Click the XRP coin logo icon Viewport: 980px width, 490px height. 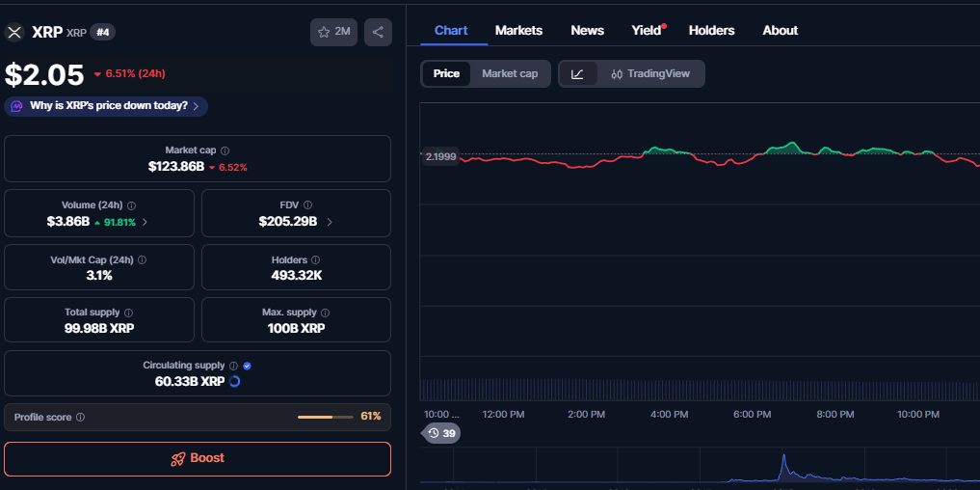pyautogui.click(x=14, y=32)
